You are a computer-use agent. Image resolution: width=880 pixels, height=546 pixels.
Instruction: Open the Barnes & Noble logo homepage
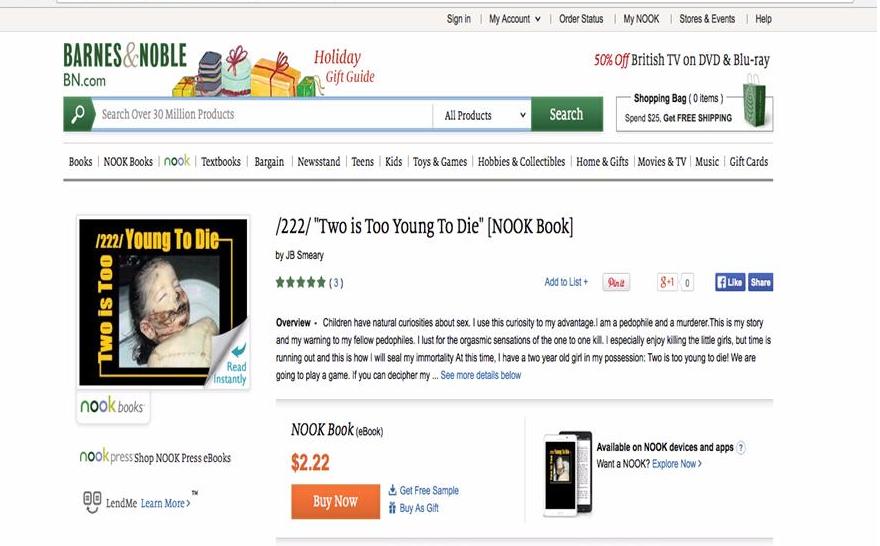point(124,64)
